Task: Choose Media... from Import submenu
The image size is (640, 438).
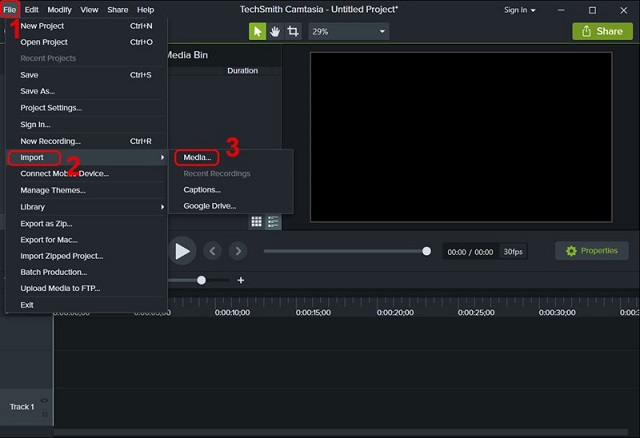Action: click(x=196, y=158)
